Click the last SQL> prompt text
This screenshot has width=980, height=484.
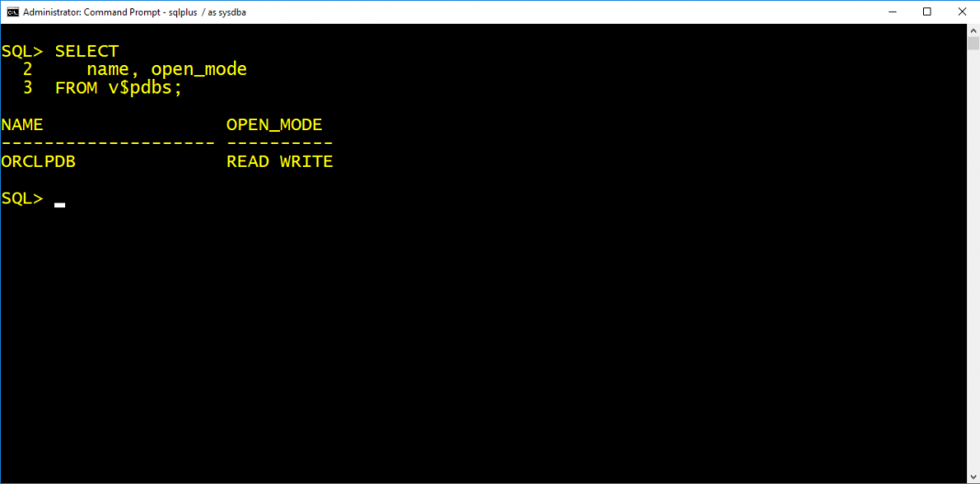[x=23, y=199]
